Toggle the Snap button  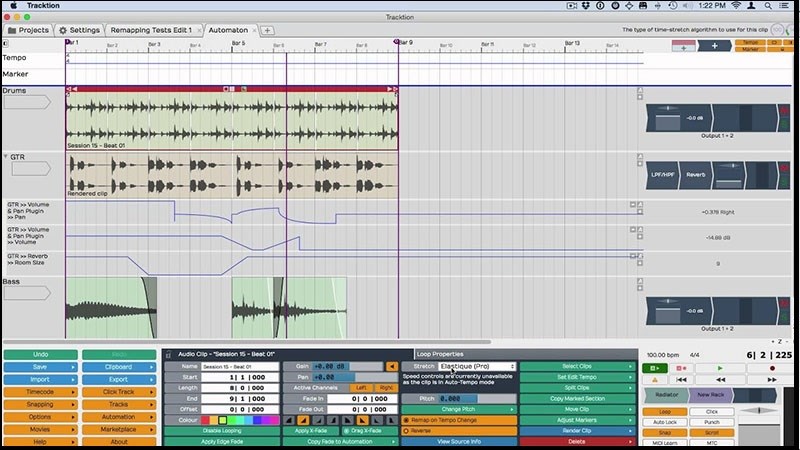pyautogui.click(x=665, y=433)
